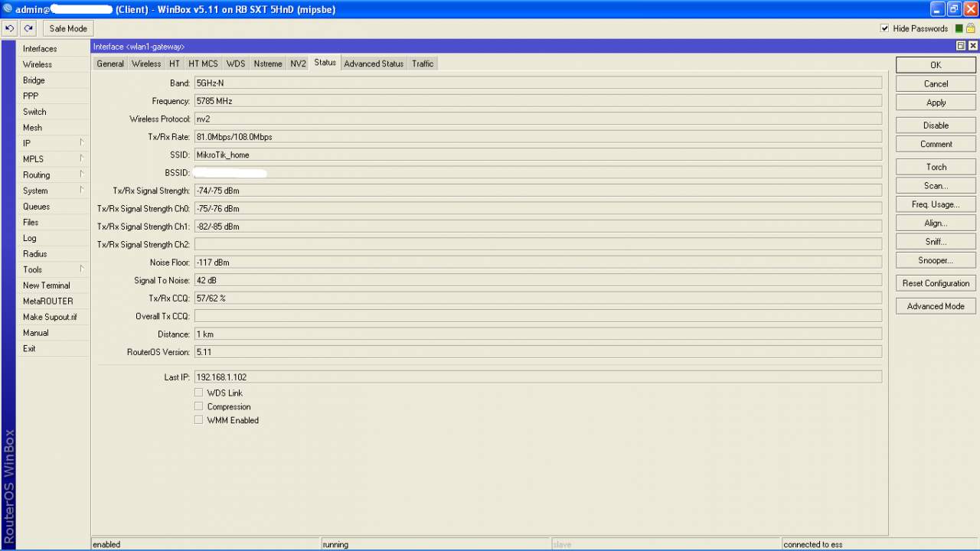Open New Terminal
The image size is (980, 551).
[54, 285]
